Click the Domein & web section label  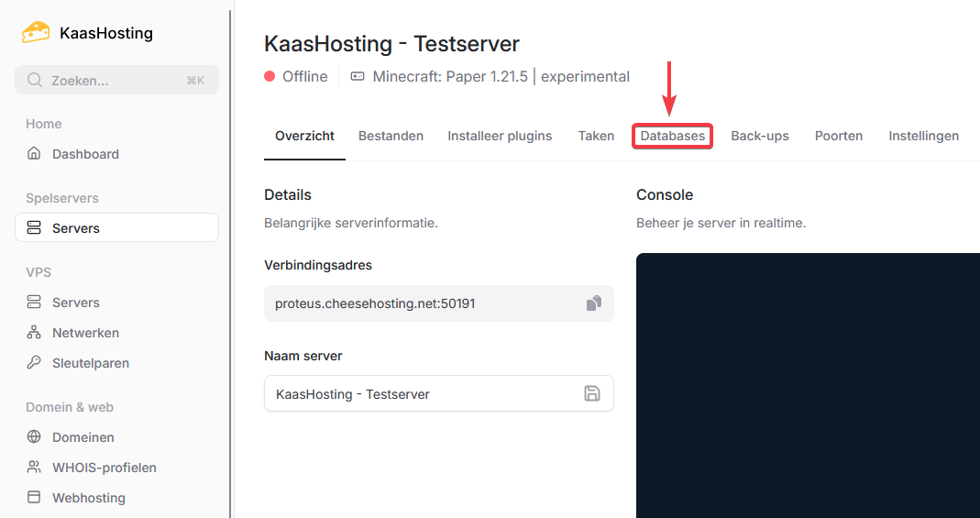pos(70,407)
